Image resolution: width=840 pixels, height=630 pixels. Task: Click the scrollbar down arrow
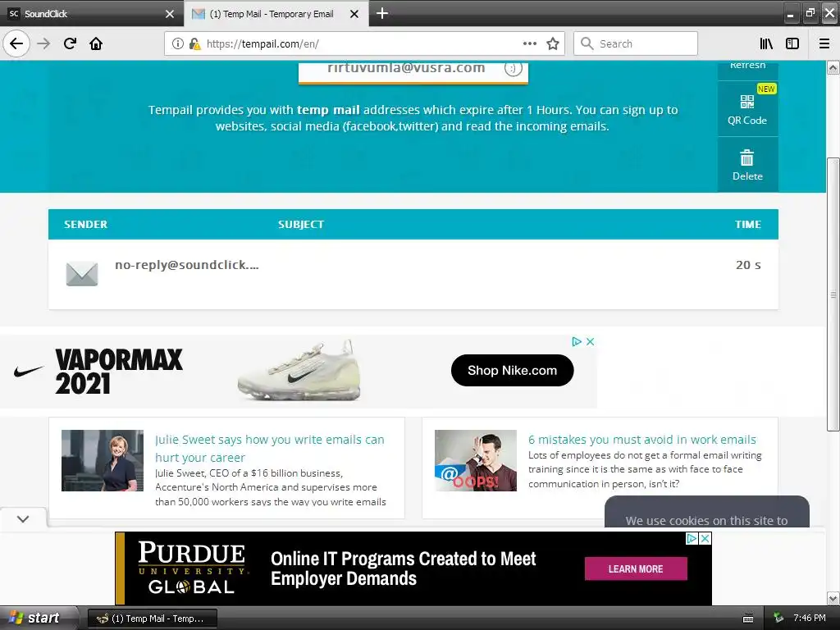[x=833, y=598]
